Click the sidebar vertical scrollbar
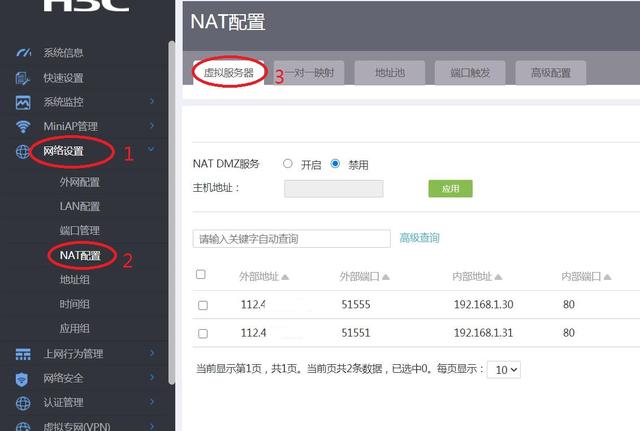Viewport: 640px width, 431px height. pos(172,212)
